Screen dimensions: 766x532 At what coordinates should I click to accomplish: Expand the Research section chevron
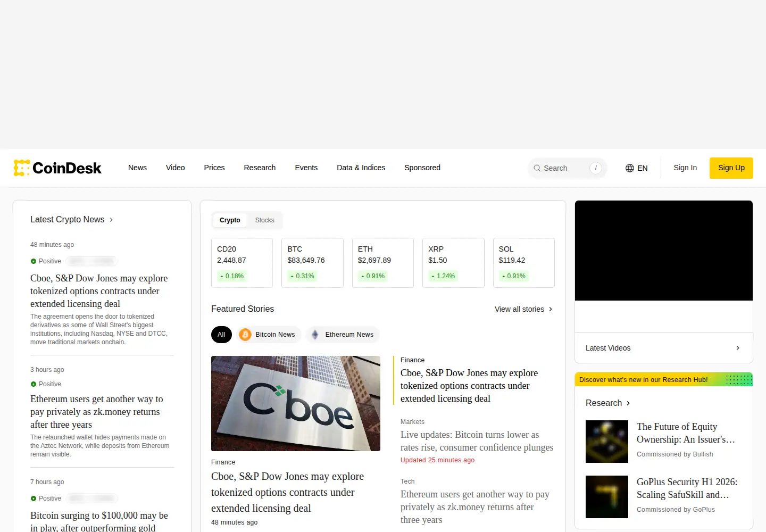pyautogui.click(x=628, y=403)
